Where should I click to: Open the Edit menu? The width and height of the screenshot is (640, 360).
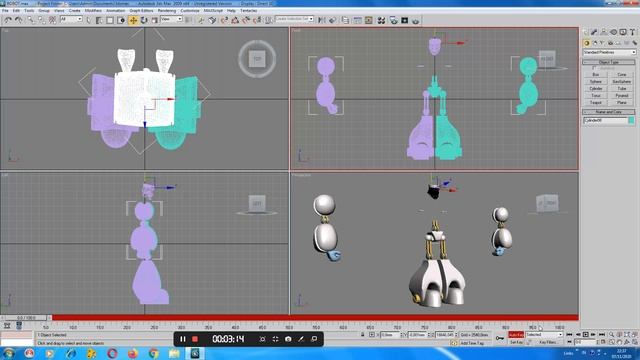16,11
